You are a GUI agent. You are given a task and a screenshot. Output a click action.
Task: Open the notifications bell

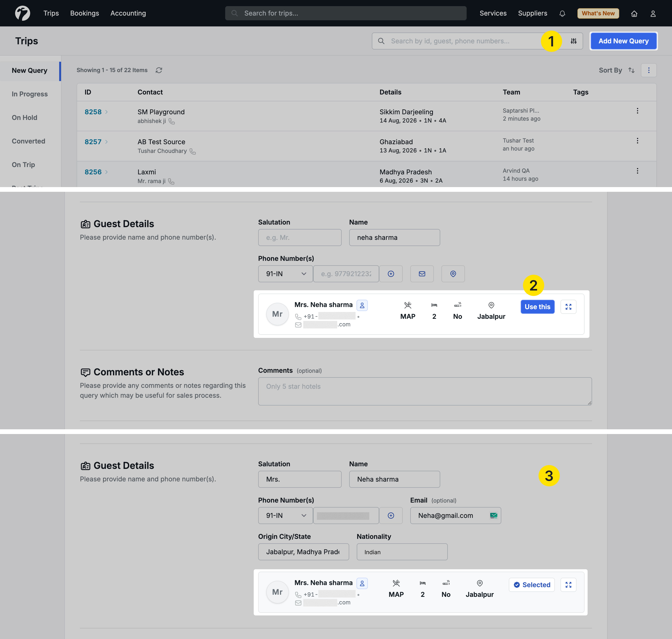pos(562,14)
